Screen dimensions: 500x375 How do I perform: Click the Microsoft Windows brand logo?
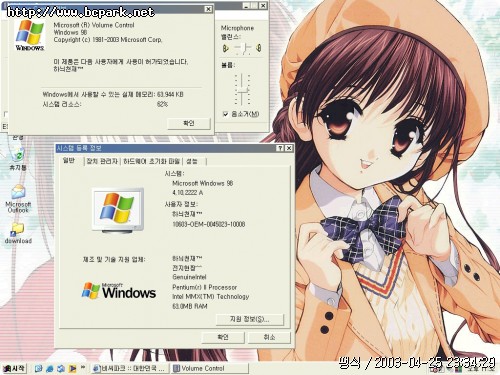tap(119, 290)
